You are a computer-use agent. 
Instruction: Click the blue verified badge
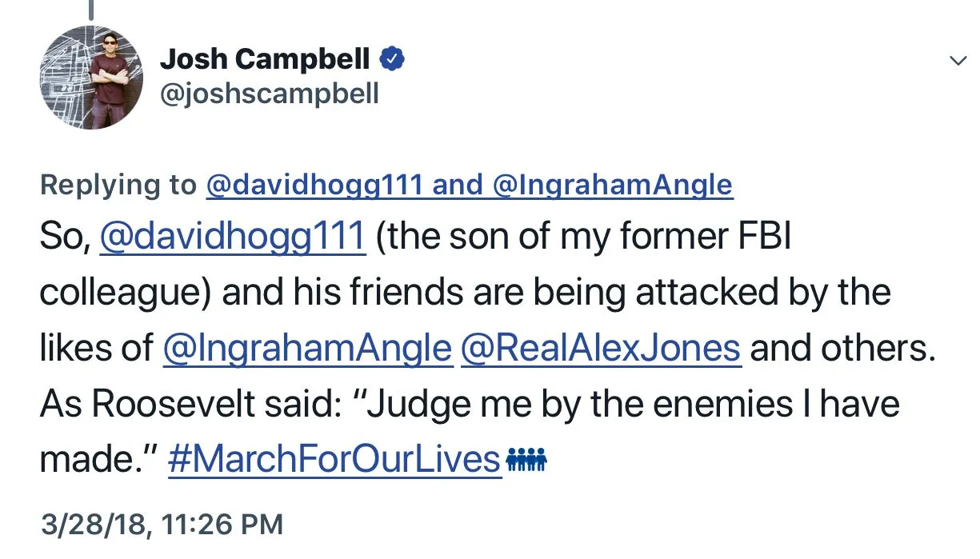click(392, 58)
